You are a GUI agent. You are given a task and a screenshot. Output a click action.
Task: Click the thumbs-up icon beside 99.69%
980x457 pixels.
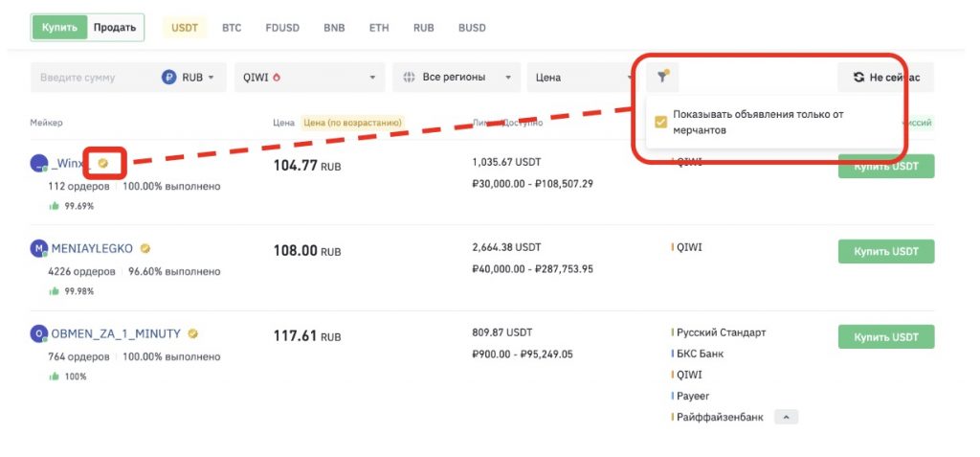[x=54, y=206]
